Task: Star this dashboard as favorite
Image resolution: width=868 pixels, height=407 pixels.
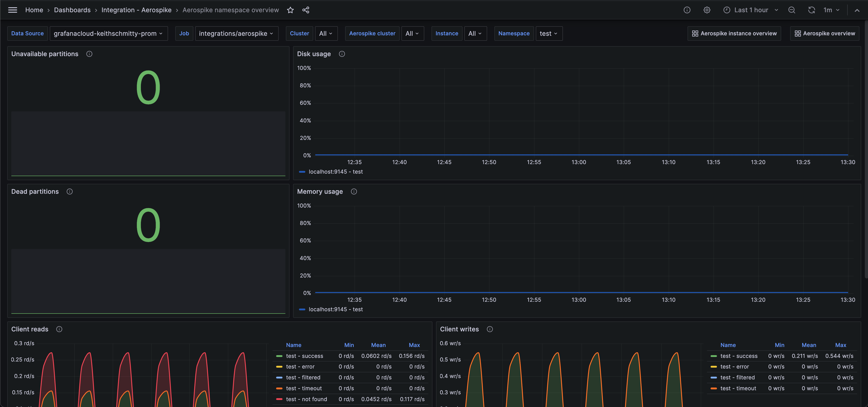Action: pyautogui.click(x=290, y=10)
